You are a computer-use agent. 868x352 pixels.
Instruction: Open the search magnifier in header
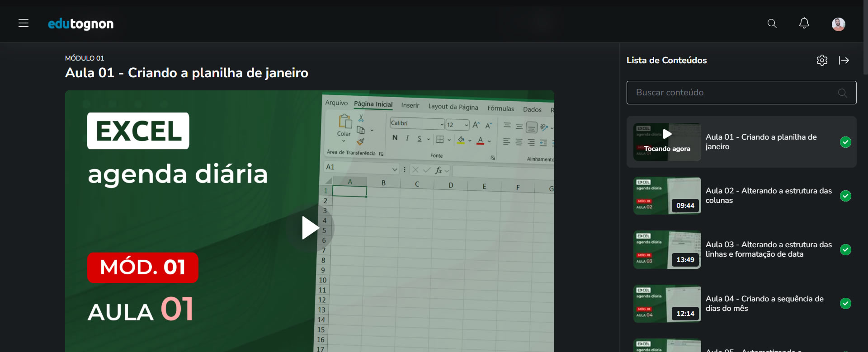[x=772, y=23]
